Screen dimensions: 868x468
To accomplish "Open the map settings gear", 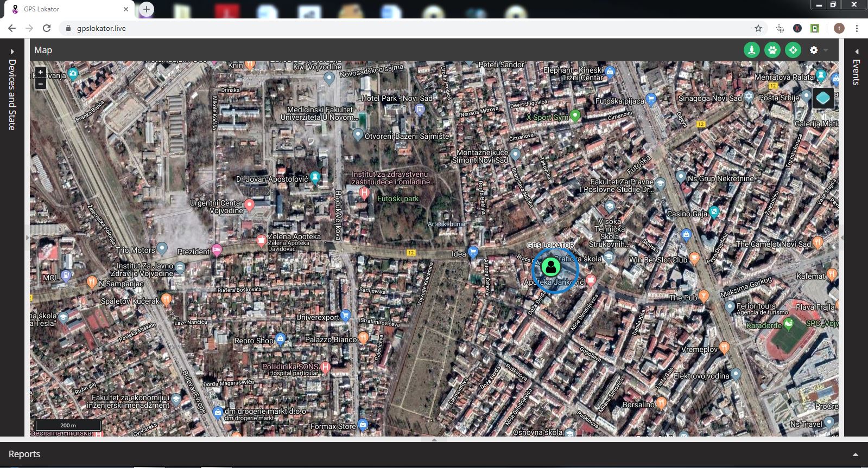I will click(x=814, y=50).
